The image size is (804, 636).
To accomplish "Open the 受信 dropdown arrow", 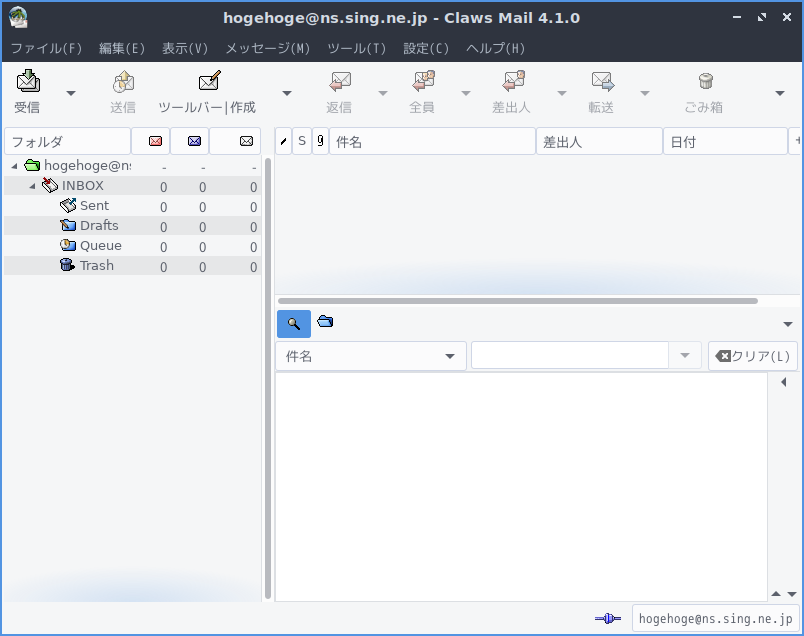I will pyautogui.click(x=71, y=93).
